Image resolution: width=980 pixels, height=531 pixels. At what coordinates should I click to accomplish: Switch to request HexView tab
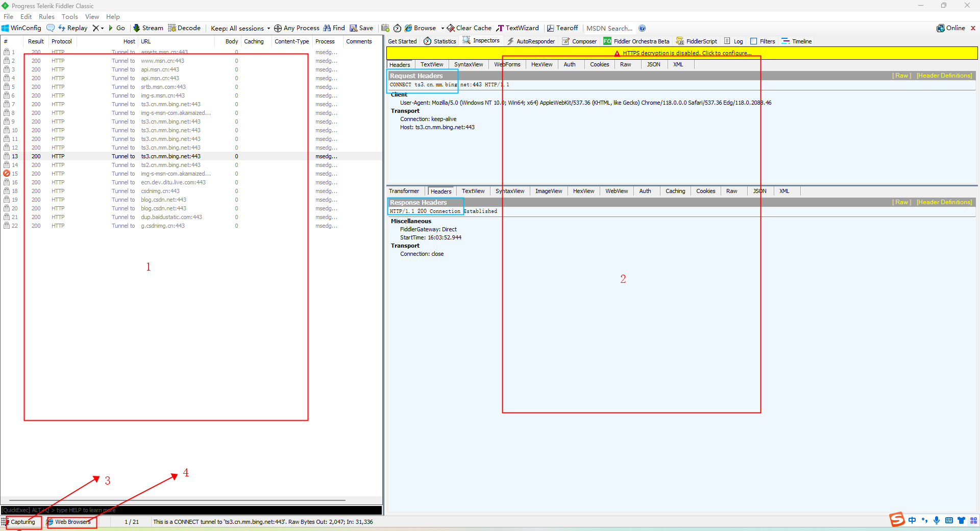(x=542, y=64)
